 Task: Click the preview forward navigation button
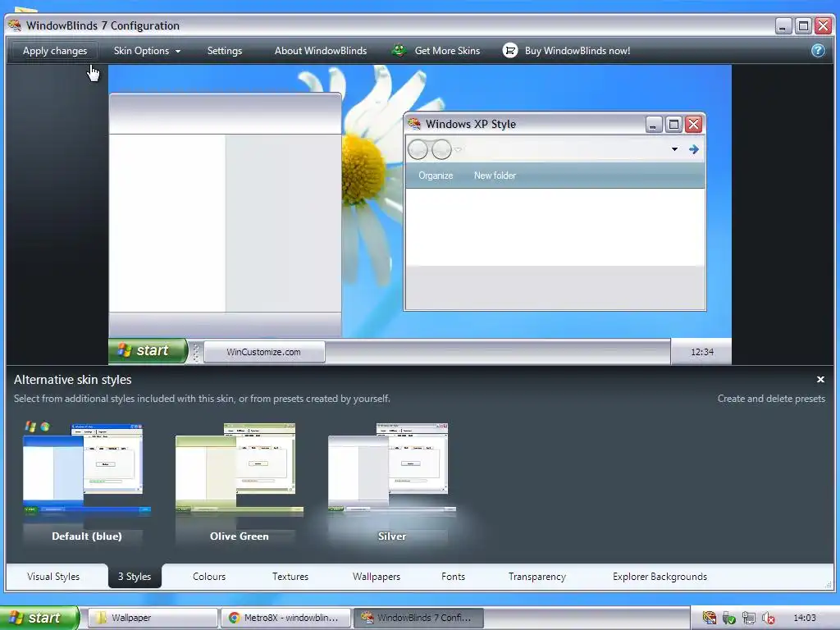click(x=441, y=149)
